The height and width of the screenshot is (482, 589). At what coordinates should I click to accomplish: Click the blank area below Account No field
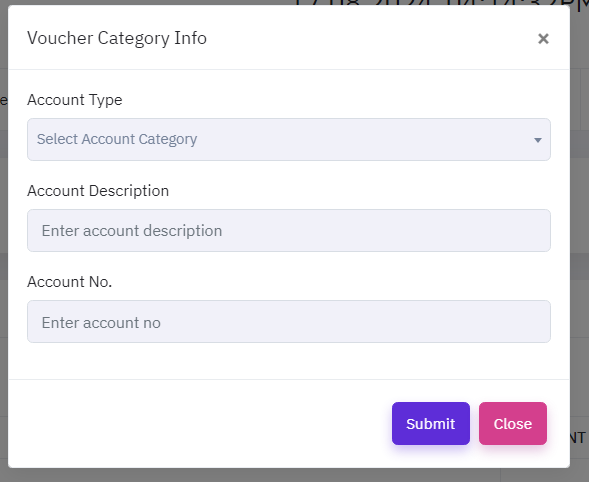pos(288,361)
